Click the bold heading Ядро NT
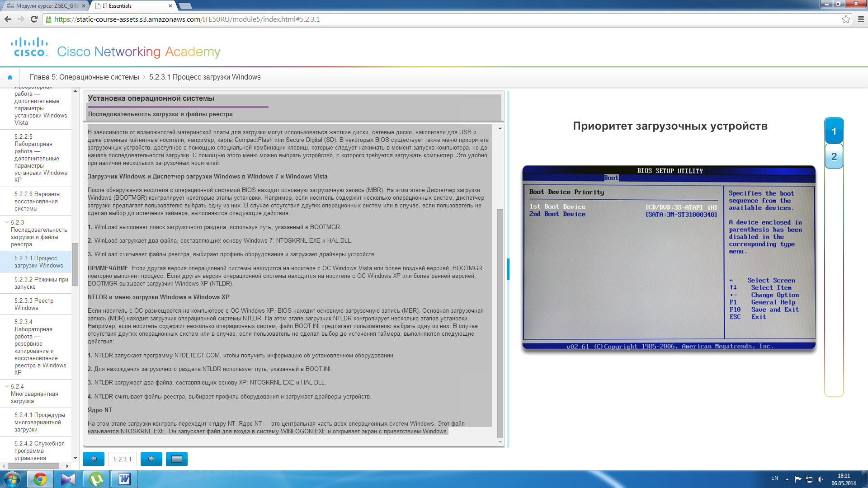Screen dimensions: 868x488 coord(99,410)
